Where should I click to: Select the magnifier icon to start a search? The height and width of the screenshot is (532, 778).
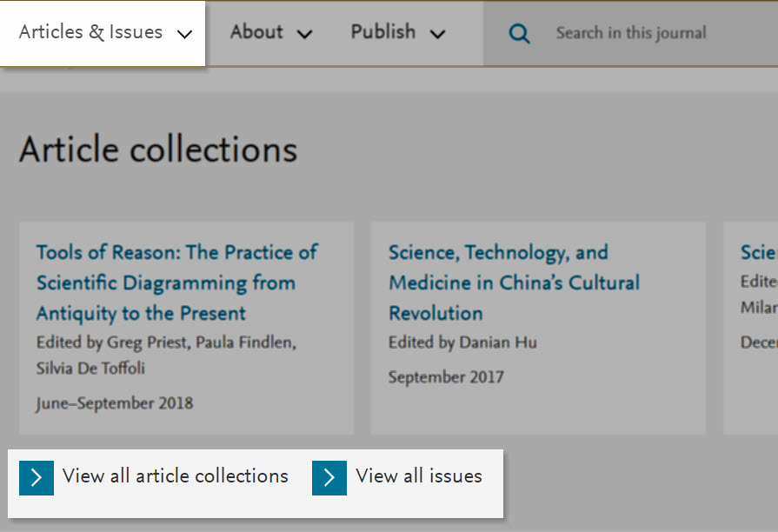[x=519, y=33]
